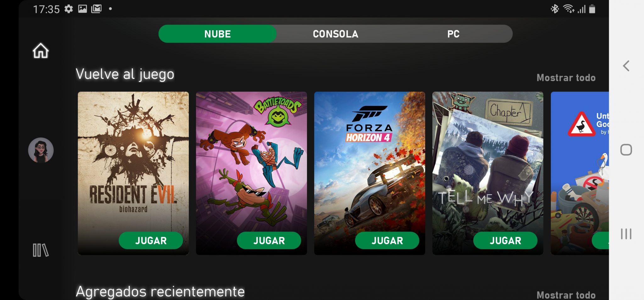Image resolution: width=644 pixels, height=300 pixels.
Task: Open the profile avatar
Action: tap(41, 150)
